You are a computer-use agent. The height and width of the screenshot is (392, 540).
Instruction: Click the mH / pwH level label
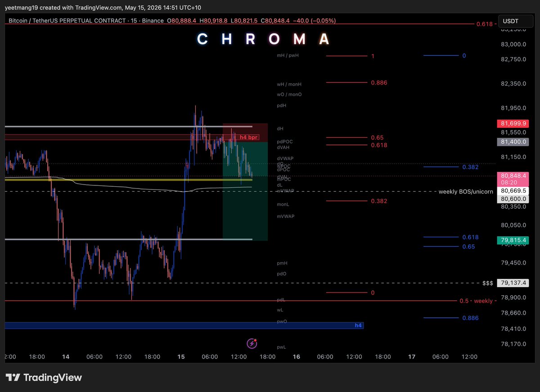(288, 55)
